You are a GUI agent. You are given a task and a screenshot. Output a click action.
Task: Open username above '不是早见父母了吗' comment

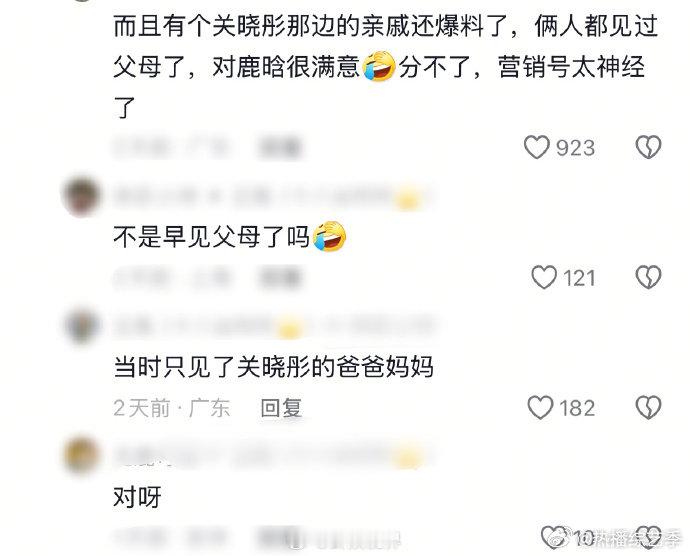(x=273, y=197)
